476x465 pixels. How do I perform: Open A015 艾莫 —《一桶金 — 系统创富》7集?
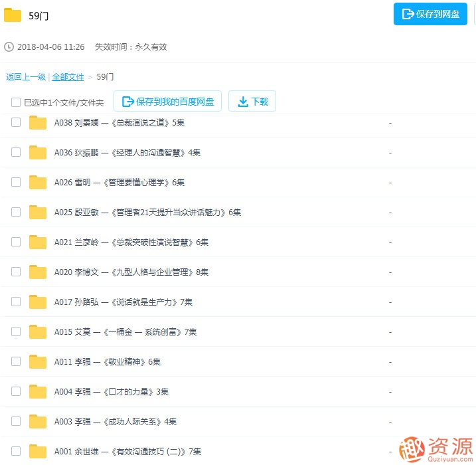coord(125,331)
